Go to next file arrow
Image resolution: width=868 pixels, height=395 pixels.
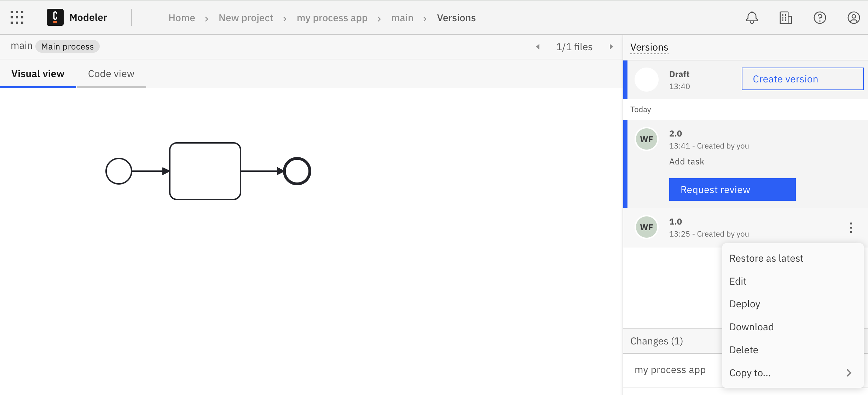click(611, 47)
